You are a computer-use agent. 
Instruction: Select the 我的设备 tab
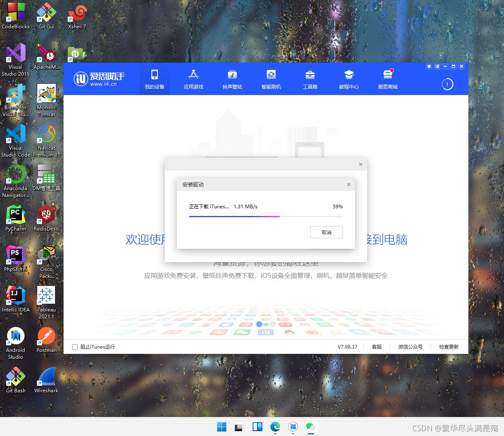tap(155, 79)
